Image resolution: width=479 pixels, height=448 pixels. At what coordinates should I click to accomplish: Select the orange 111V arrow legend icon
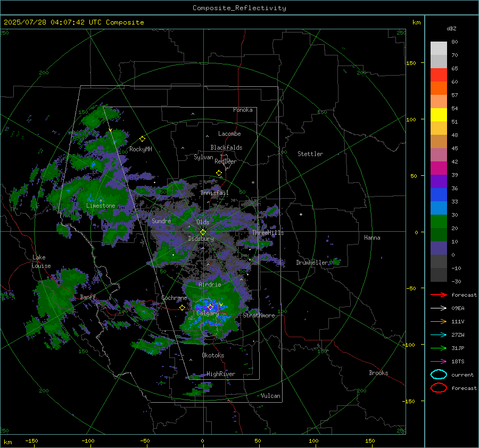(x=439, y=321)
